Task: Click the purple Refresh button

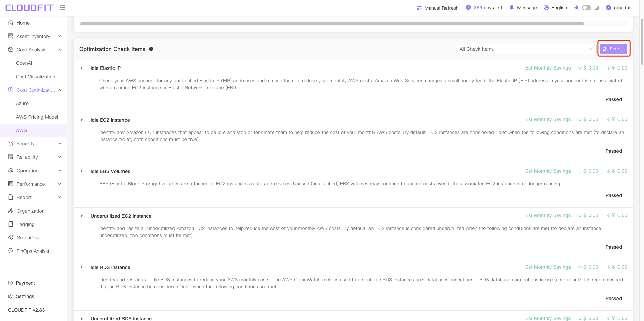Action: pos(613,49)
